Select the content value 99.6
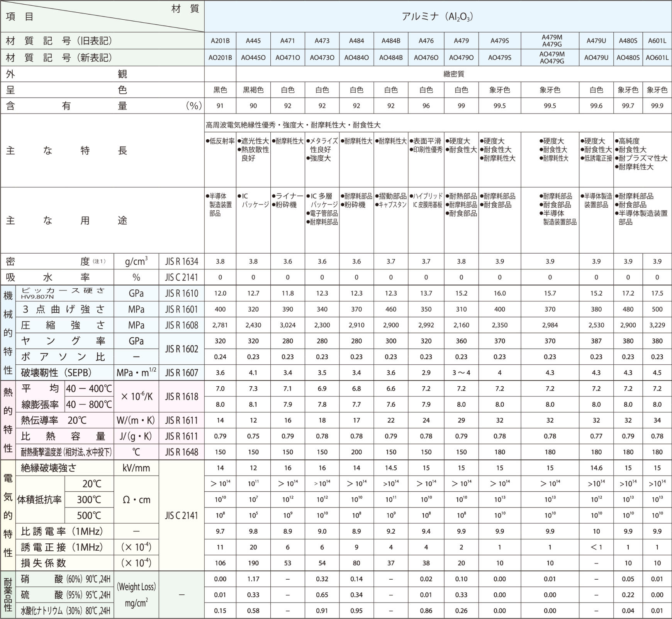 (x=596, y=106)
